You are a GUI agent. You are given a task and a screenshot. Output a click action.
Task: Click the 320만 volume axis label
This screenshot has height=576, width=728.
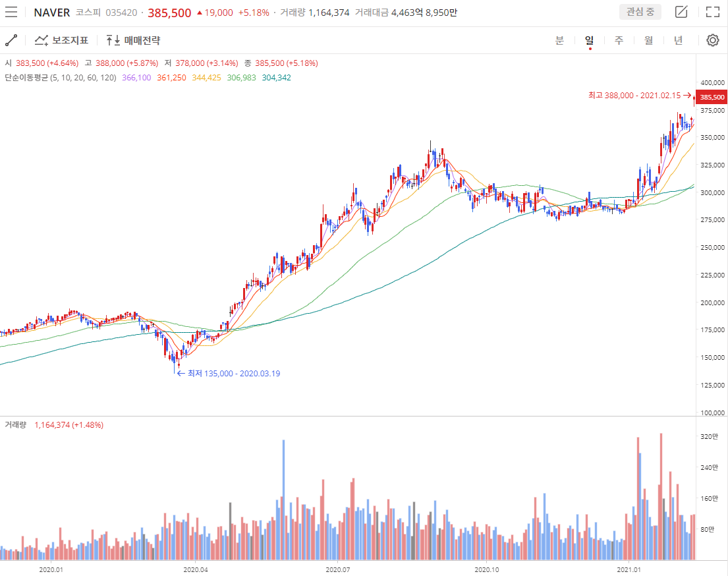pyautogui.click(x=709, y=437)
